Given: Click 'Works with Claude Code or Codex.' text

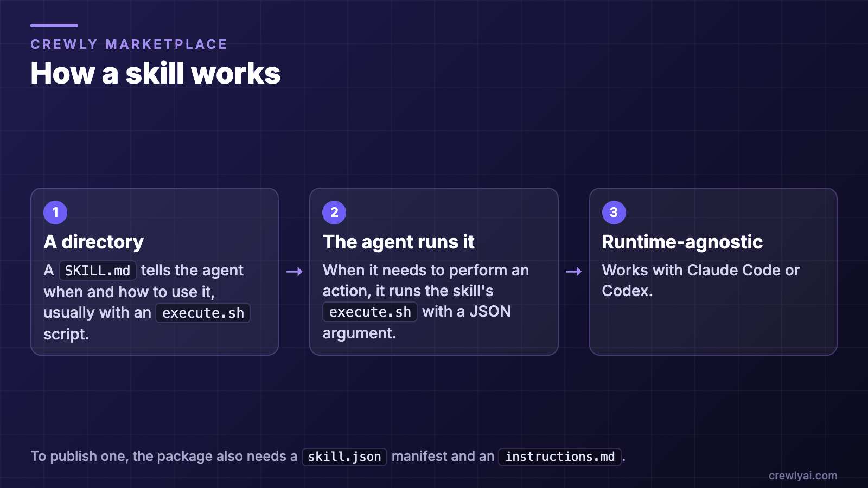Looking at the screenshot, I should click(701, 280).
